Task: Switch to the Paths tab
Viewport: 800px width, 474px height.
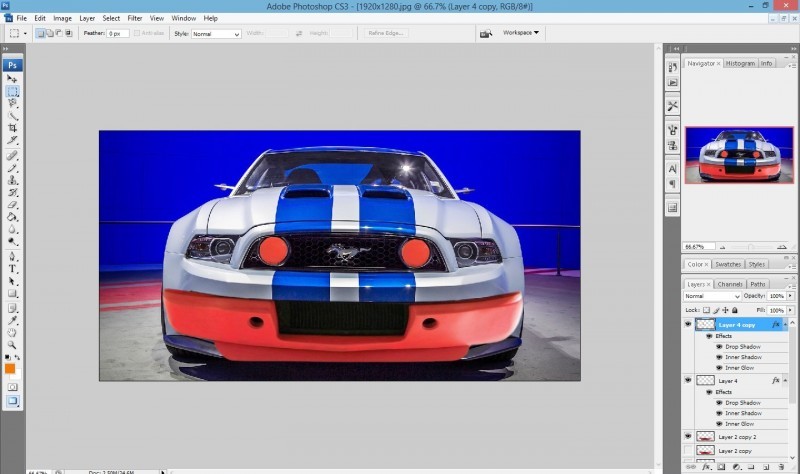Action: coord(758,284)
